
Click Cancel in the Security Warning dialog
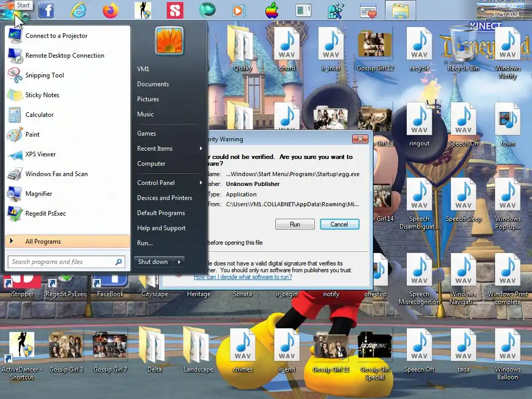[339, 224]
